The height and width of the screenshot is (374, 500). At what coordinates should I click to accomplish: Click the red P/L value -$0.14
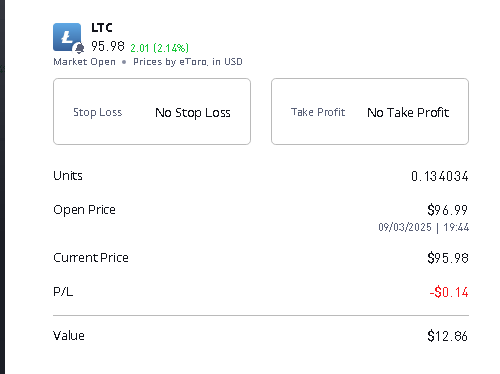click(x=449, y=292)
